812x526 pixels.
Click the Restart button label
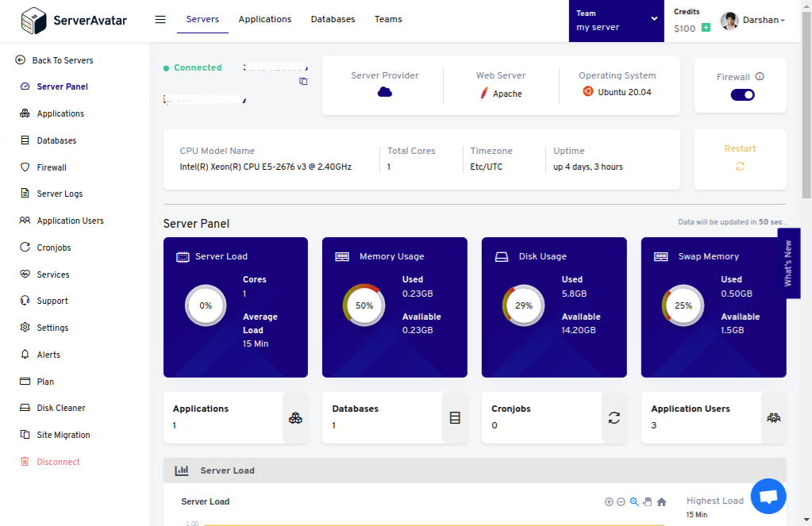point(740,148)
